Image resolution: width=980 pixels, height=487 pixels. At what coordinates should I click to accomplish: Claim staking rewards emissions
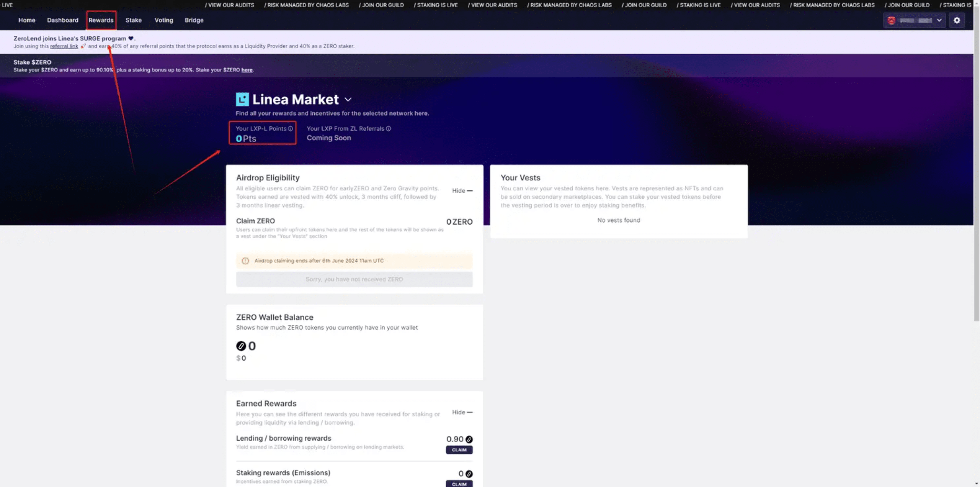pos(459,484)
